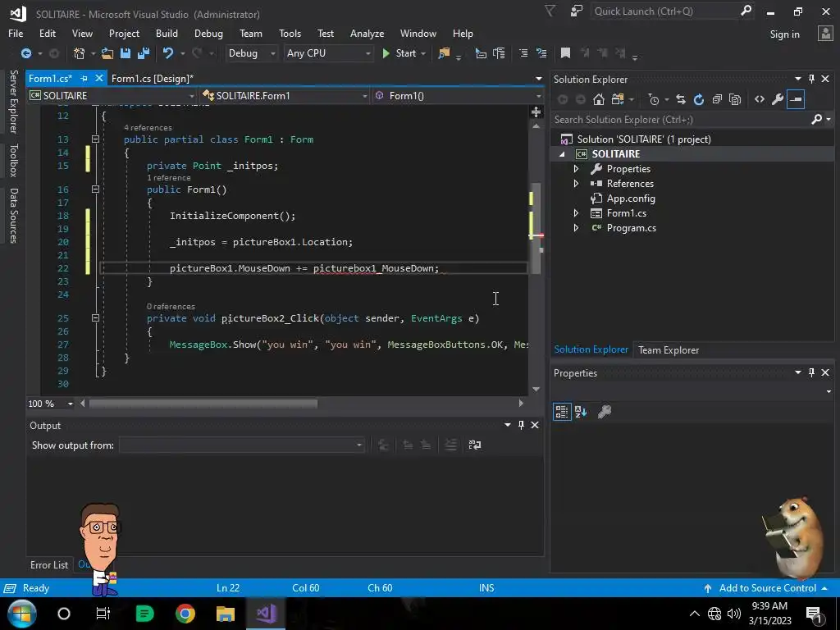Toggle a bookmark with the bookmark icon
840x630 pixels.
coord(565,53)
